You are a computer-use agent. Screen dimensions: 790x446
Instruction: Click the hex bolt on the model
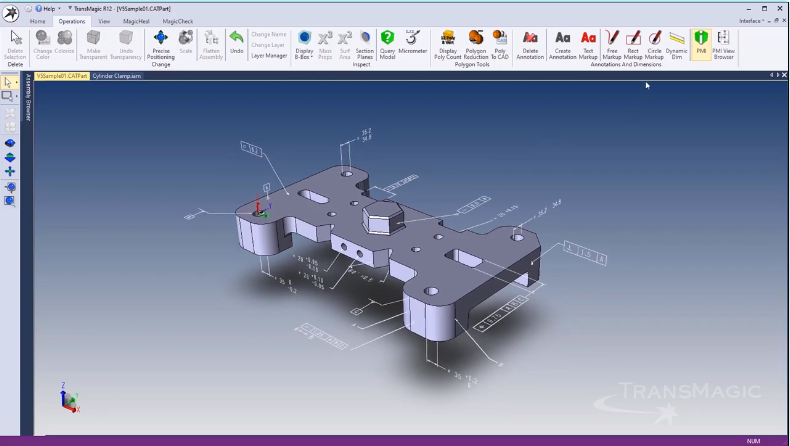(383, 218)
